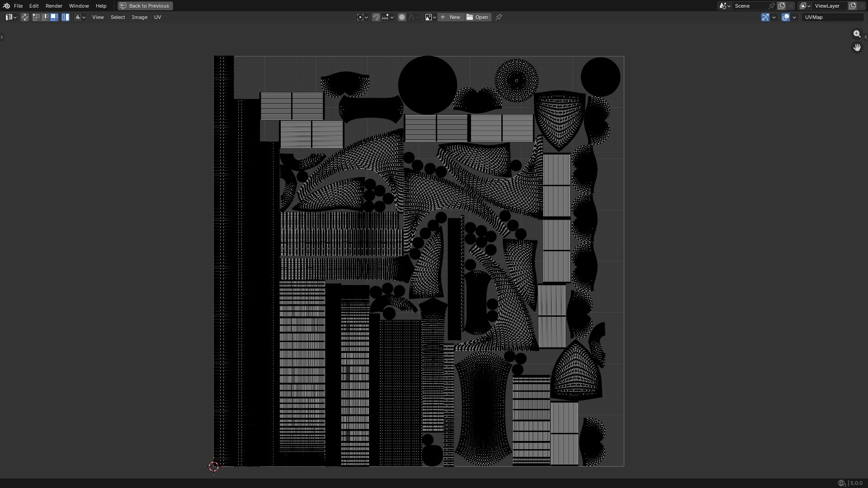
Task: Select face selection mode icon
Action: [54, 17]
